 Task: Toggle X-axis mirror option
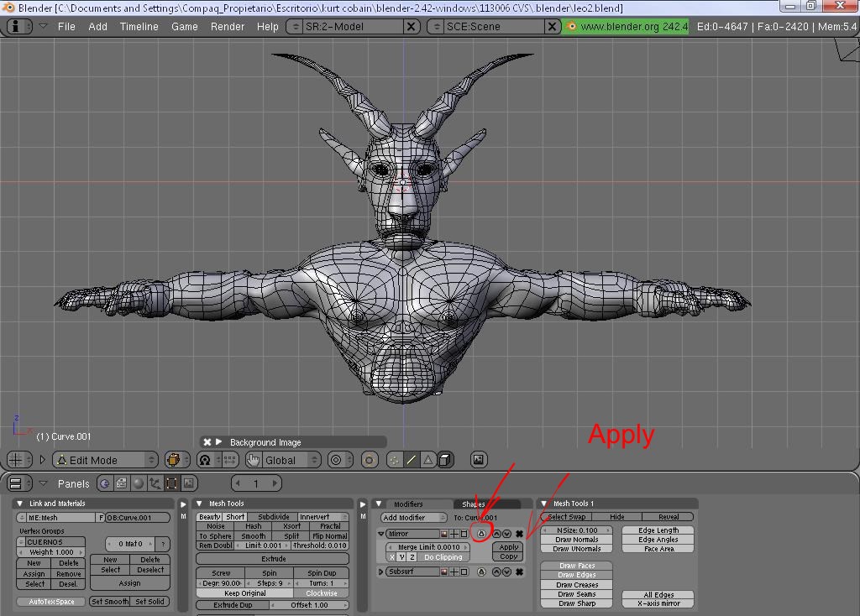coord(658,603)
